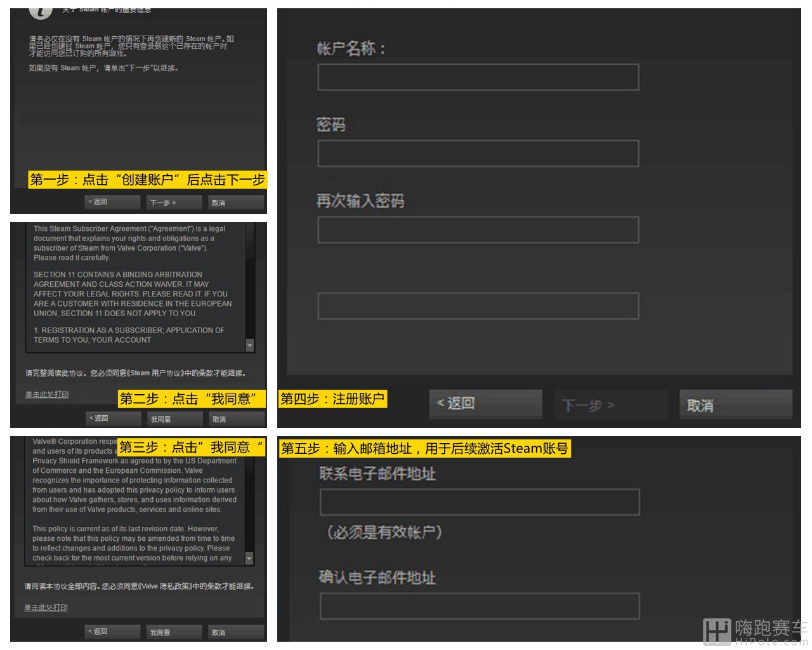Click 'This Steam Subscriber Agreement' opening paragraph

point(129,243)
